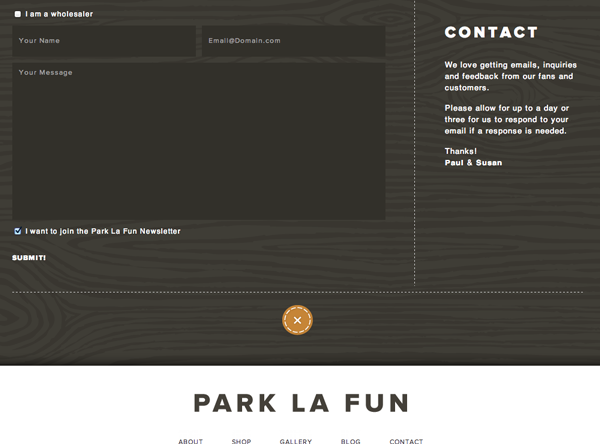Click the "Paul & Susan" signature text
This screenshot has width=600, height=444.
[x=473, y=162]
